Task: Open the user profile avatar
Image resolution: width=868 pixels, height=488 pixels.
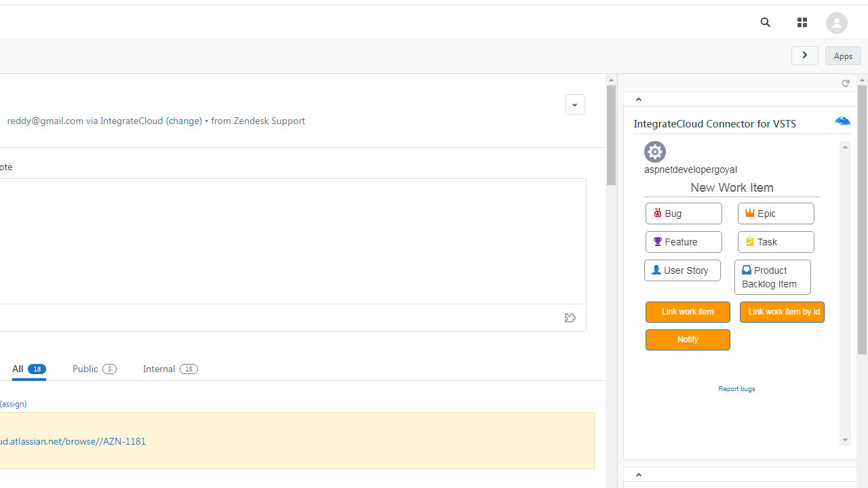Action: point(836,23)
